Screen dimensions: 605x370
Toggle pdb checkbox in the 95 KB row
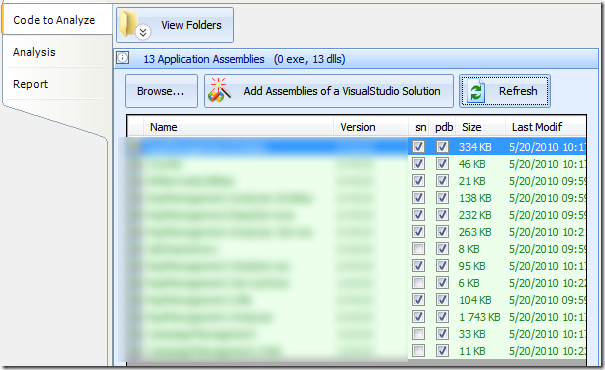(442, 265)
